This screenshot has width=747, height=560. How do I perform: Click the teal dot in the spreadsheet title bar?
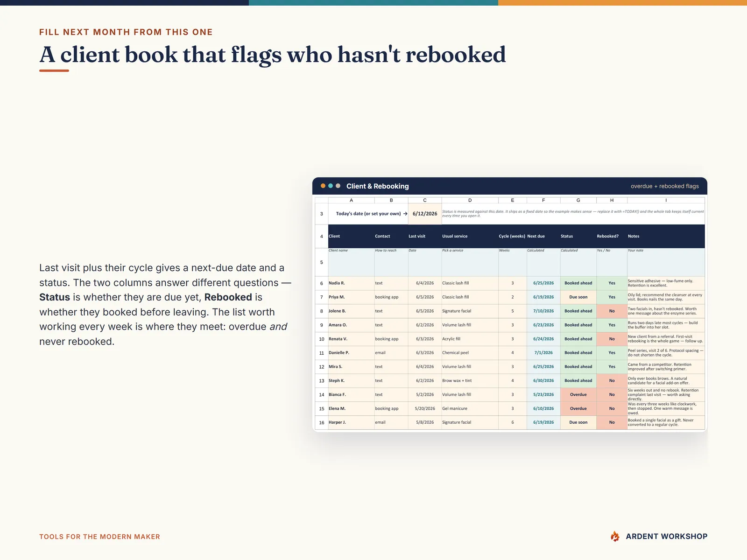coord(331,186)
